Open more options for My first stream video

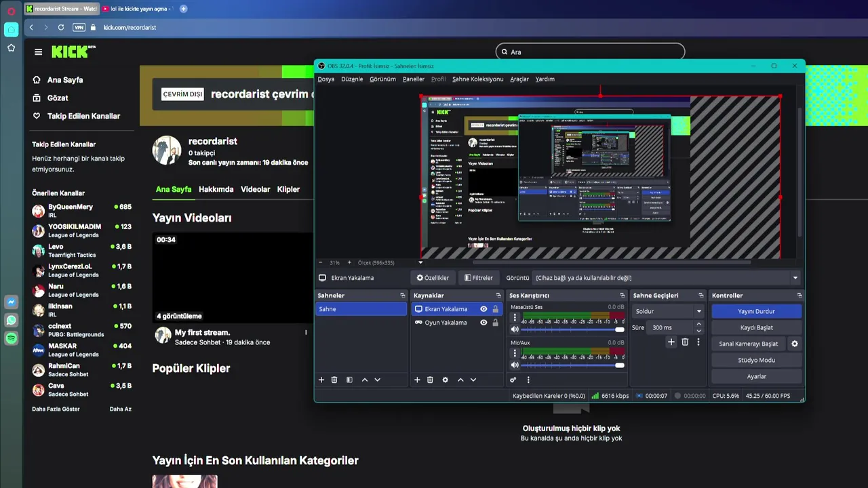point(306,333)
